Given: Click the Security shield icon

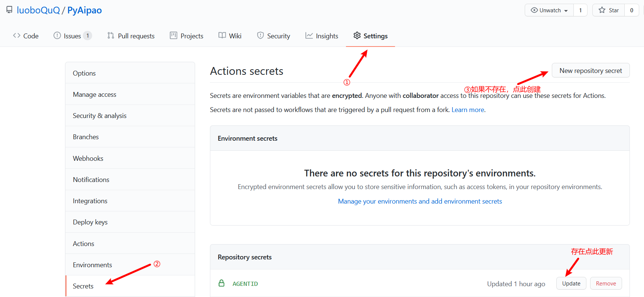Looking at the screenshot, I should pos(260,36).
